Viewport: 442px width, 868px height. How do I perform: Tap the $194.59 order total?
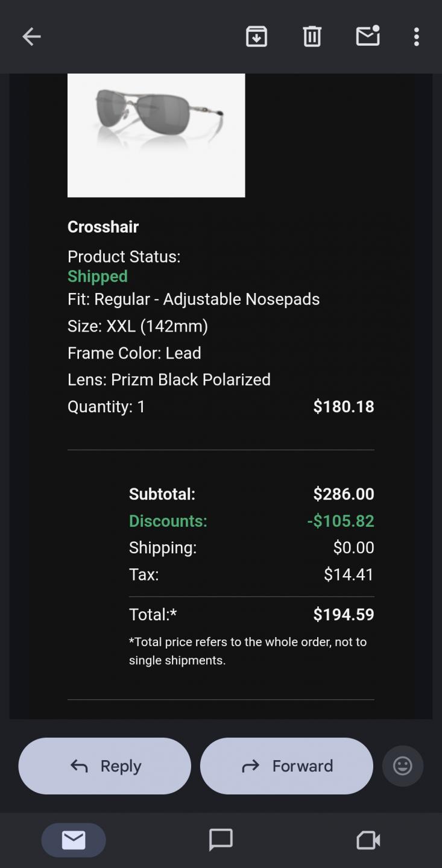[344, 614]
